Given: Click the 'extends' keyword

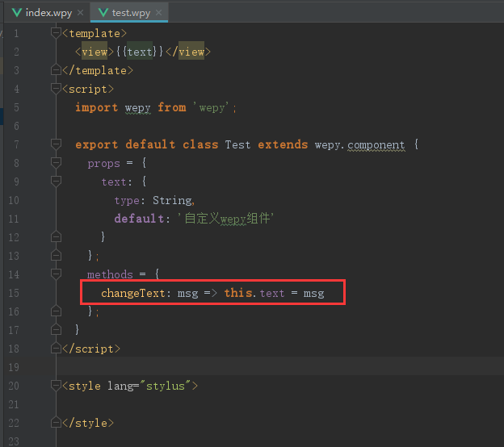Looking at the screenshot, I should (x=283, y=144).
